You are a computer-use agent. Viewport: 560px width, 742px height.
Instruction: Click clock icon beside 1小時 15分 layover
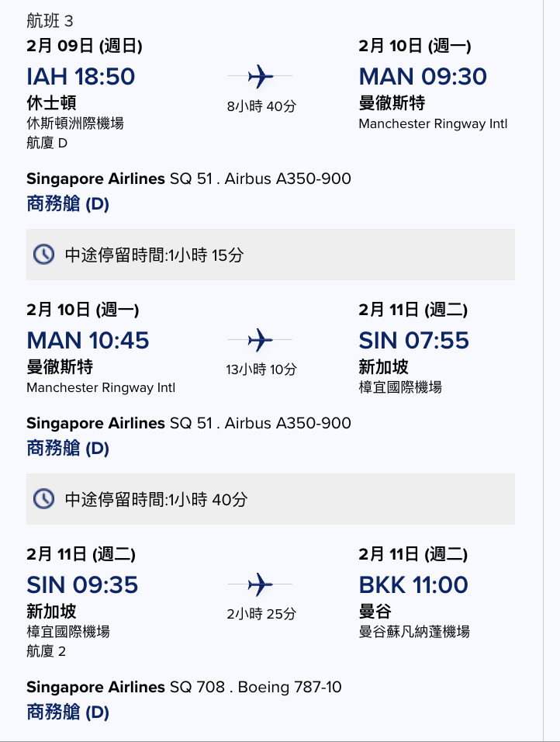pyautogui.click(x=43, y=255)
